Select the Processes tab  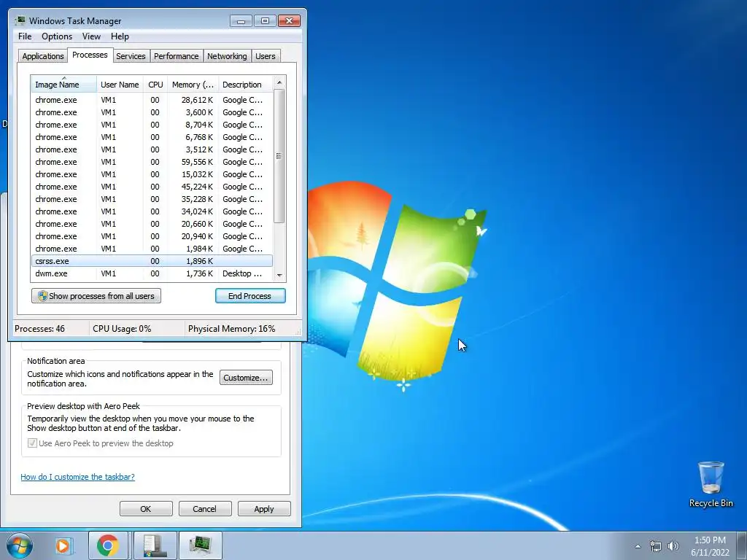90,55
